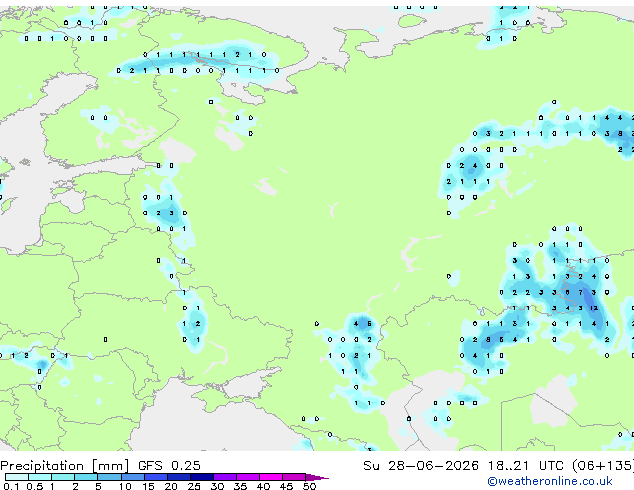
Task: Click the '0.5' legend scale label
Action: click(x=34, y=486)
